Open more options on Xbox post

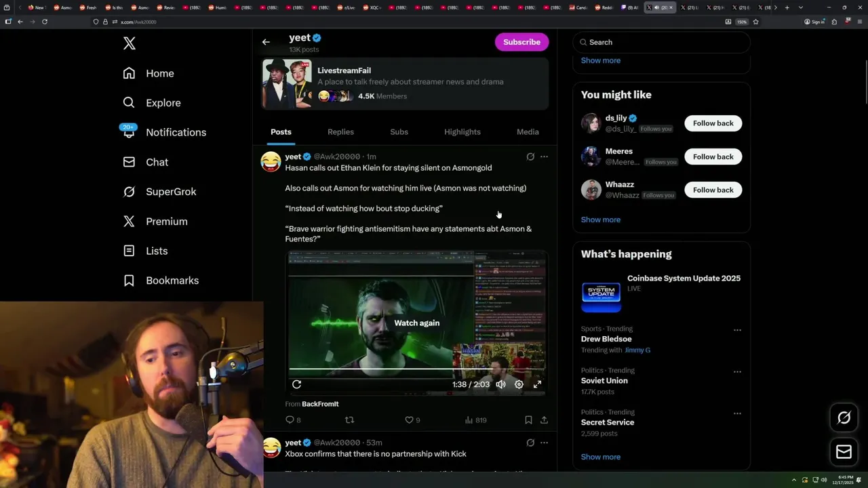coord(544,443)
